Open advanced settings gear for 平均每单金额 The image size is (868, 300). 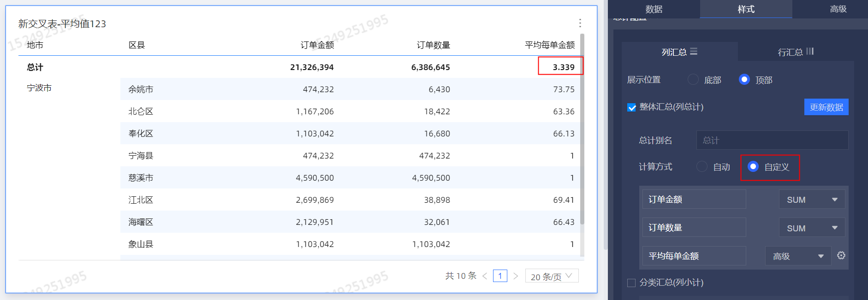(841, 256)
